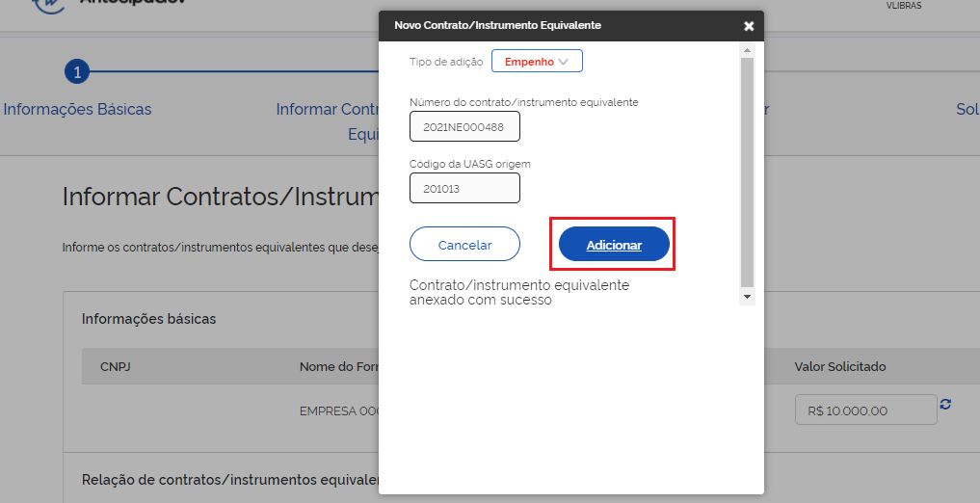Click the VLIBRAS accessibility label
Screen dimensions: 980x503
click(904, 6)
